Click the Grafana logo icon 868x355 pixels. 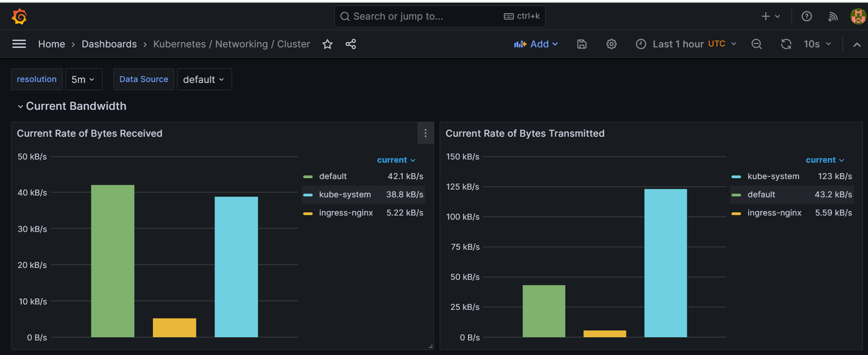tap(19, 16)
